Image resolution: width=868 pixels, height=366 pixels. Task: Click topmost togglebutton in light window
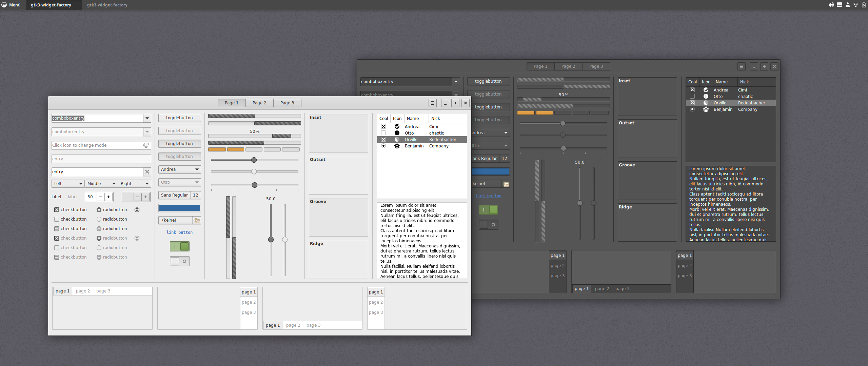[180, 118]
